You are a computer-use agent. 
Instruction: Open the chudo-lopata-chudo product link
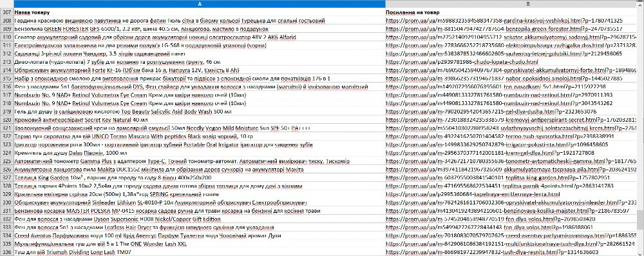(462, 62)
